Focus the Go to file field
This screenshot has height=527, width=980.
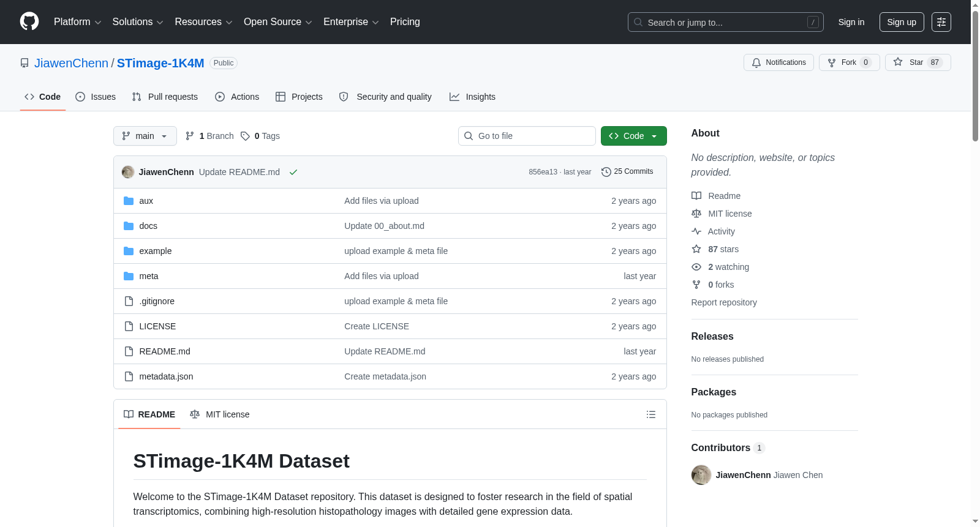(x=527, y=136)
